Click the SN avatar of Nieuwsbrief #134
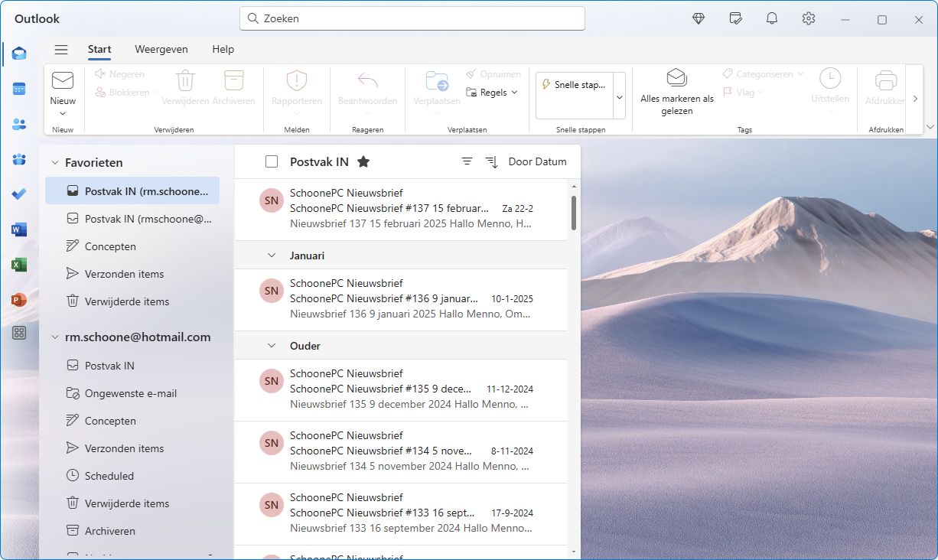 click(x=272, y=443)
